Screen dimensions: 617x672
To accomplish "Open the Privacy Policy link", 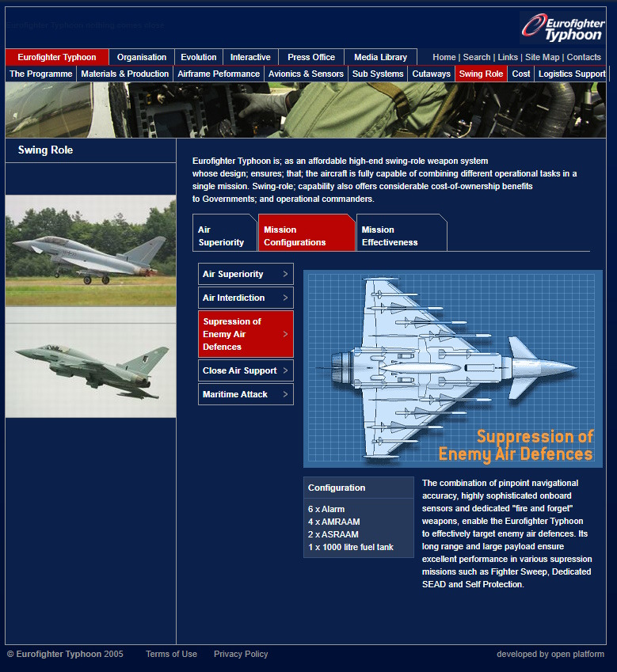I will tap(241, 654).
